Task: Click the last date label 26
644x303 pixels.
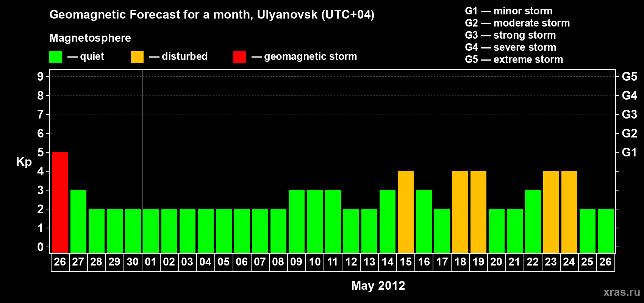Action: coord(605,262)
